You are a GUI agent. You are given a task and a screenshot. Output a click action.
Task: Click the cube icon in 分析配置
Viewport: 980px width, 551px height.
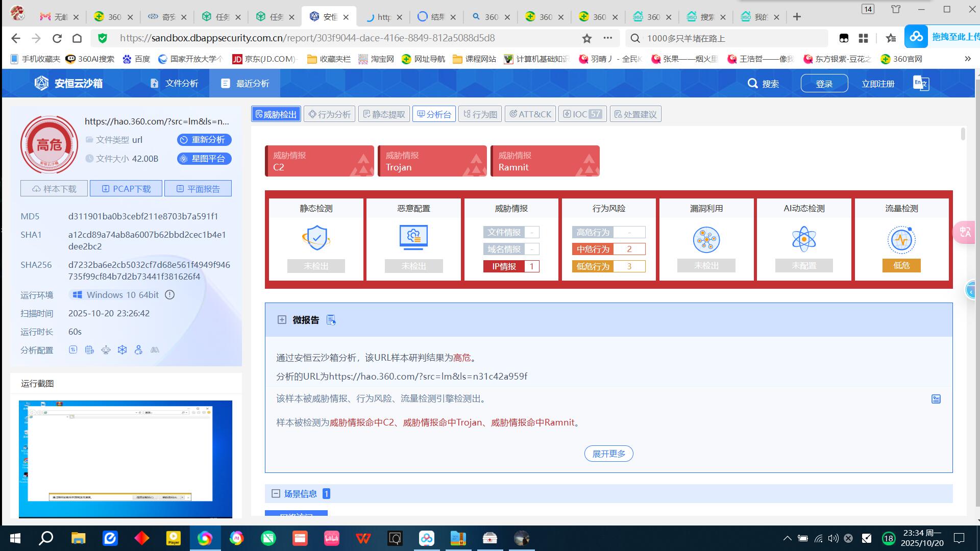click(x=122, y=350)
